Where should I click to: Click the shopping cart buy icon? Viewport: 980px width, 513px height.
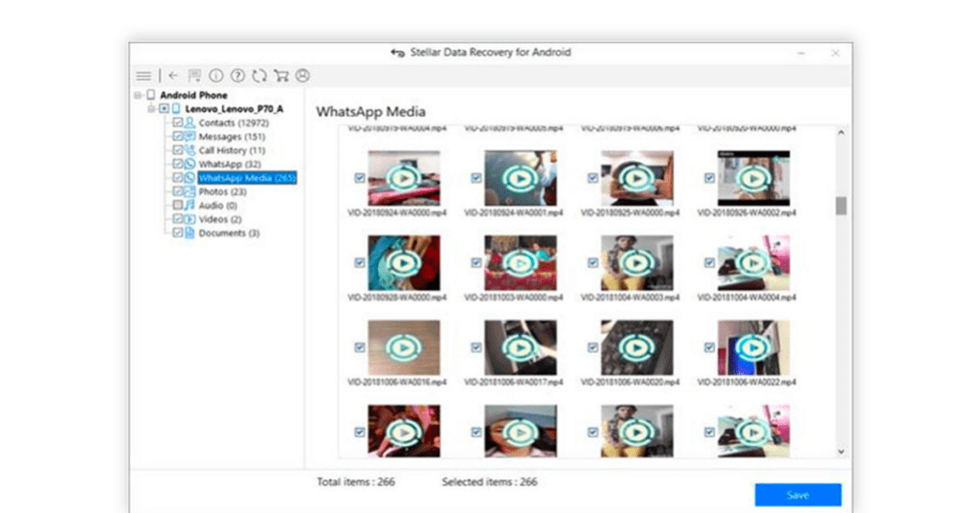coord(280,76)
